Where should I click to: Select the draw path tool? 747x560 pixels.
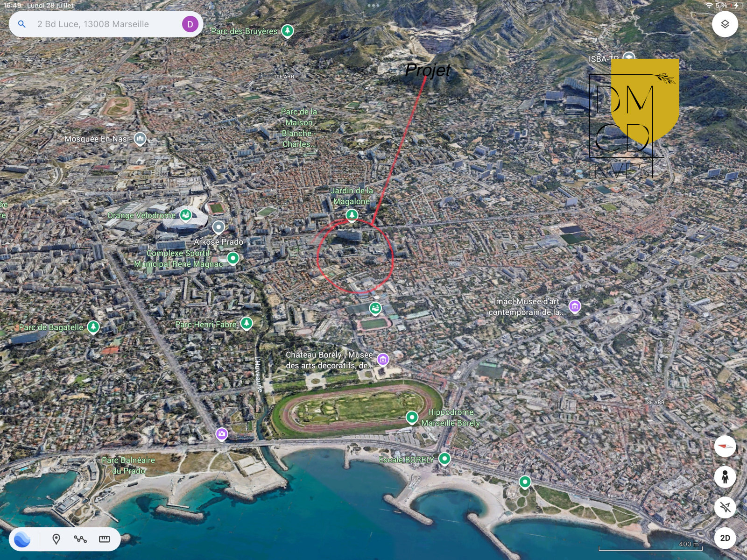[x=80, y=539]
